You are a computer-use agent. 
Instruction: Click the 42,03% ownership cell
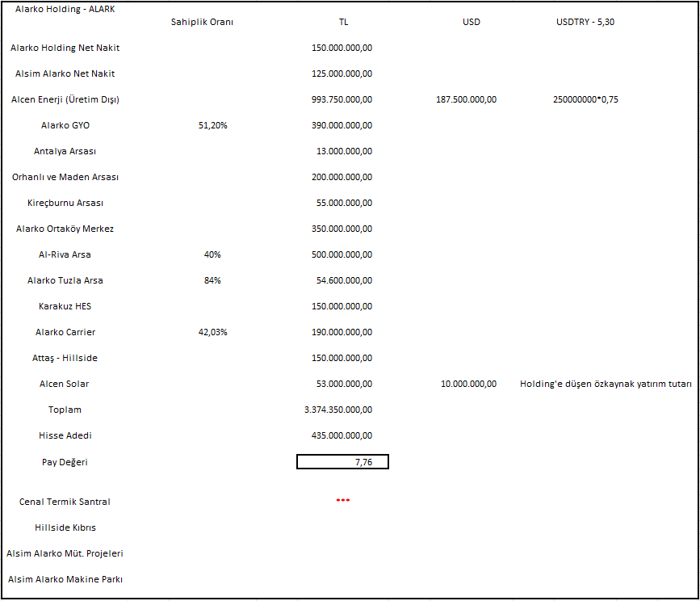213,333
